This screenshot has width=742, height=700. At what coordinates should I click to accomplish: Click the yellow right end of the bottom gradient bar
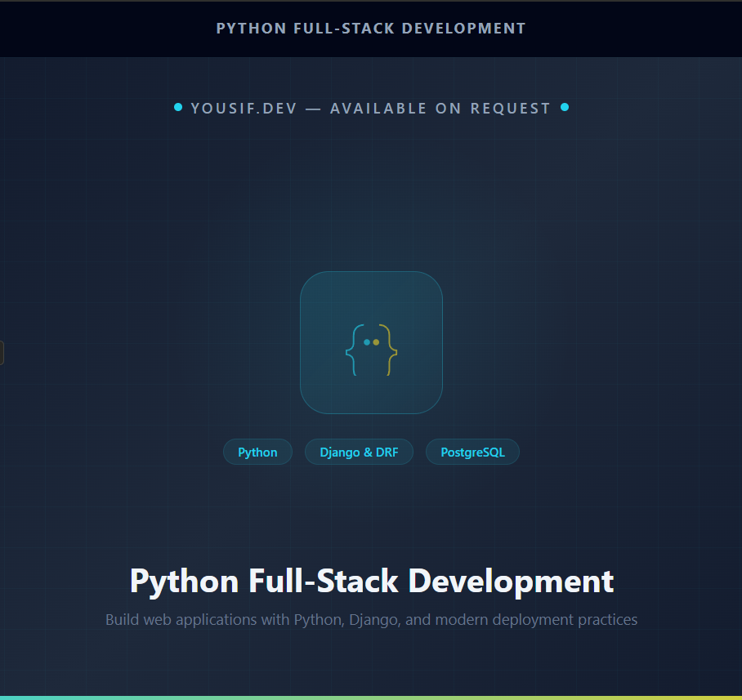coord(726,698)
